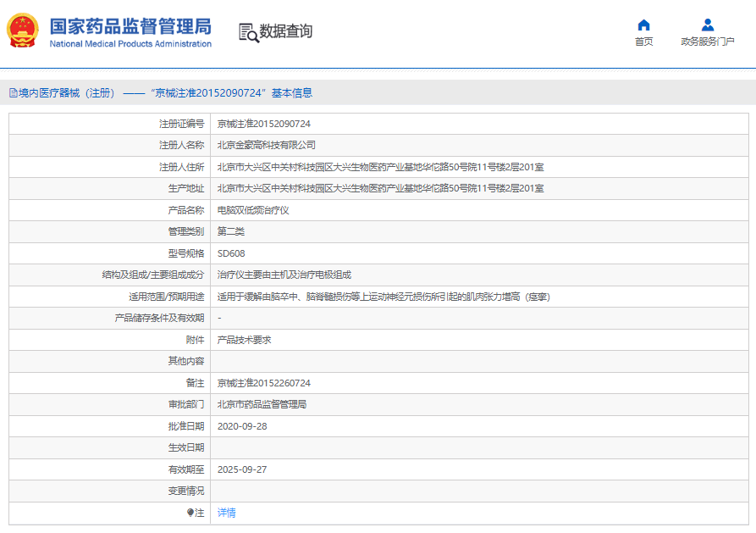Click the 结构及组成/主要组成成分 label
The height and width of the screenshot is (533, 756).
153,275
